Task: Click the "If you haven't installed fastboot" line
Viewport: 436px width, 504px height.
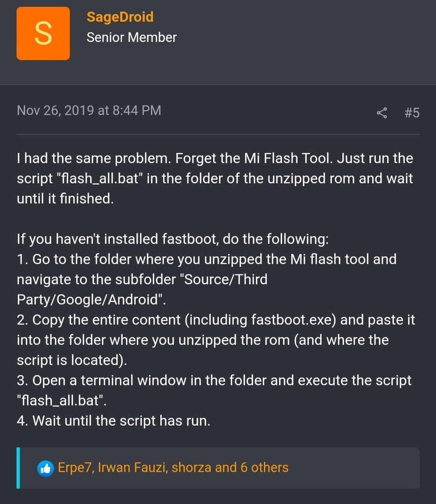Action: 173,239
